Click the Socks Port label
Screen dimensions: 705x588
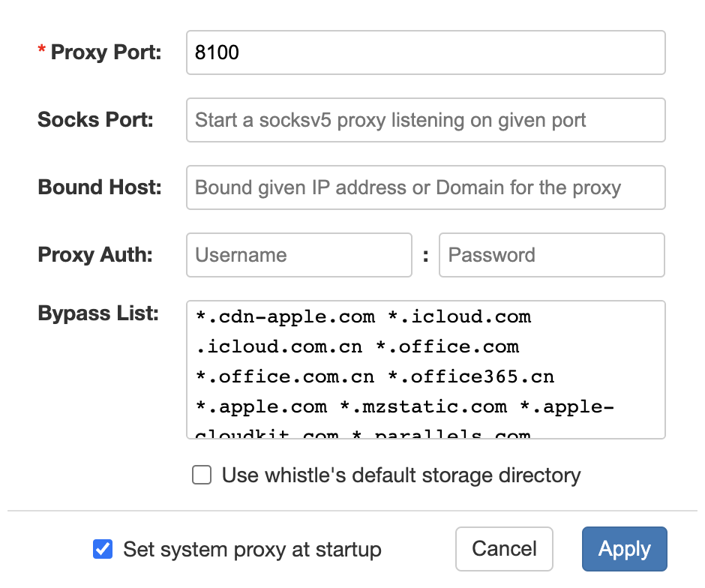pos(94,120)
